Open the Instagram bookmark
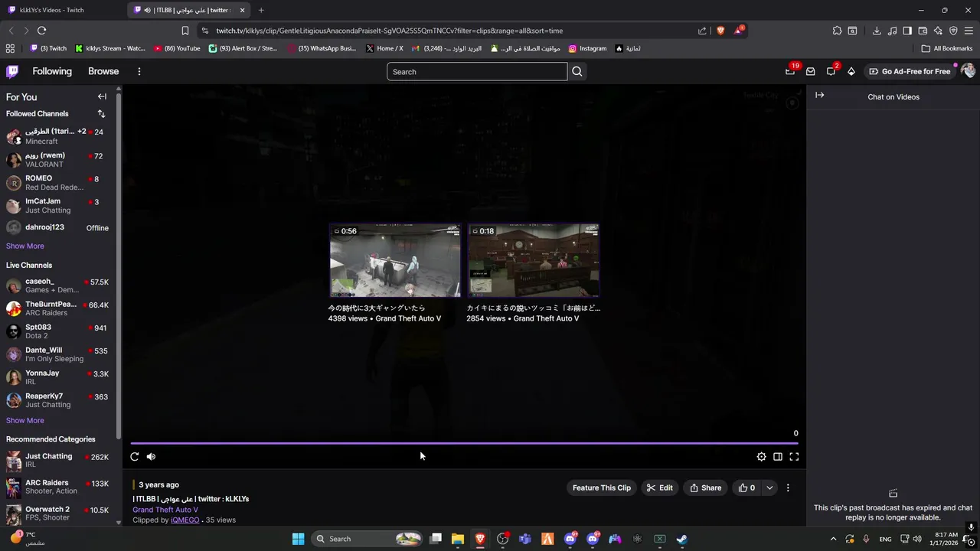This screenshot has width=980, height=551. (587, 48)
